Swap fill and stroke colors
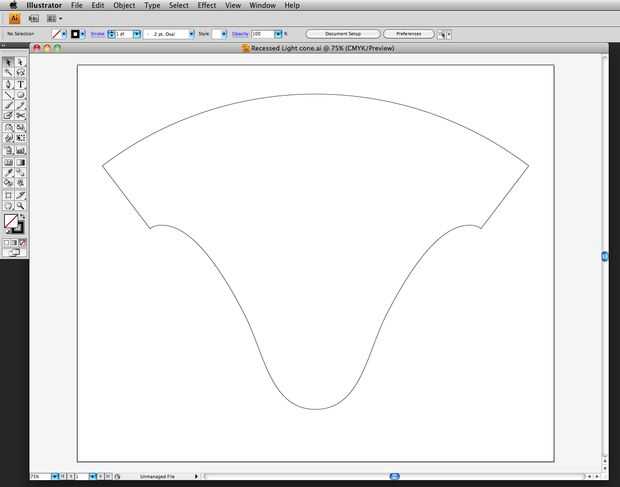This screenshot has height=487, width=620. click(22, 217)
